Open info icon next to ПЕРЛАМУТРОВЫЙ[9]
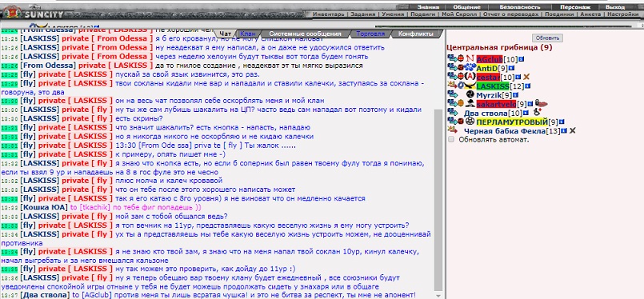Viewport: 644px width, 299px height. click(x=562, y=122)
